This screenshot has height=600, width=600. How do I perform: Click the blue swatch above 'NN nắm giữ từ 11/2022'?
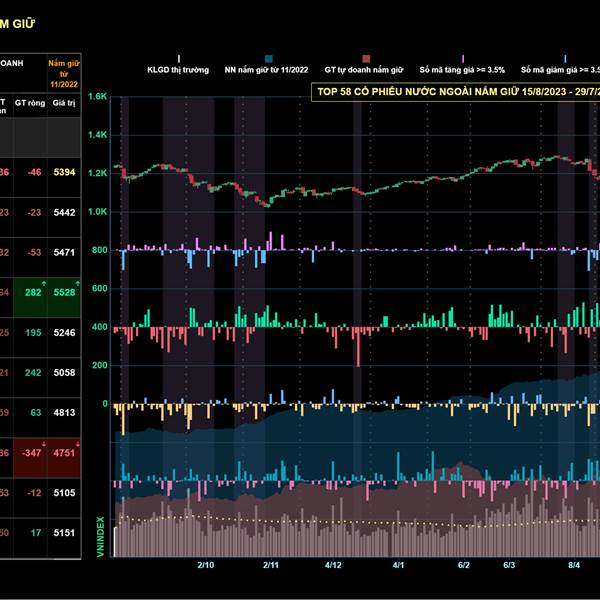point(269,59)
